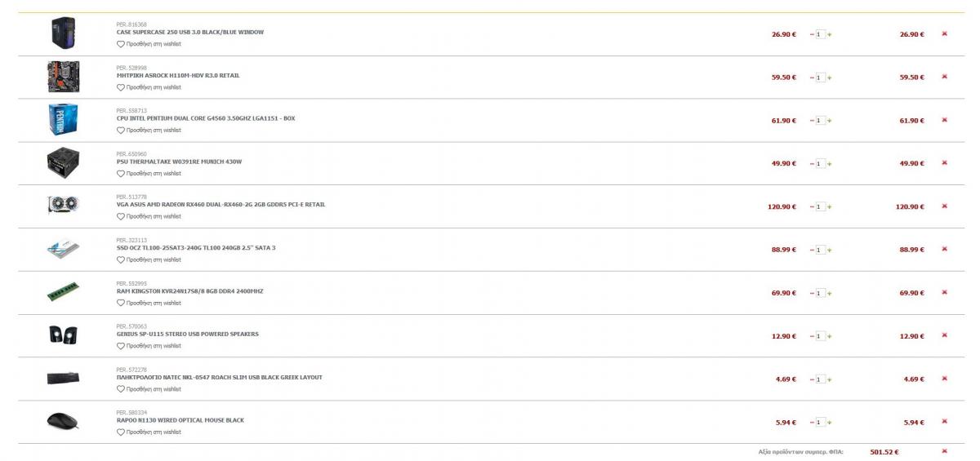Remove the ASROCK H110M-HDV motherboard from cart

(x=945, y=77)
